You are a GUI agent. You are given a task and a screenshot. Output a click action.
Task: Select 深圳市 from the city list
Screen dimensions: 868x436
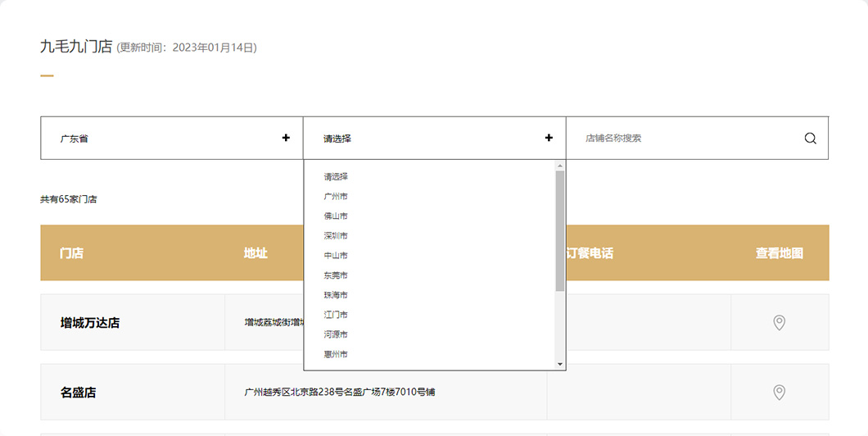click(336, 236)
